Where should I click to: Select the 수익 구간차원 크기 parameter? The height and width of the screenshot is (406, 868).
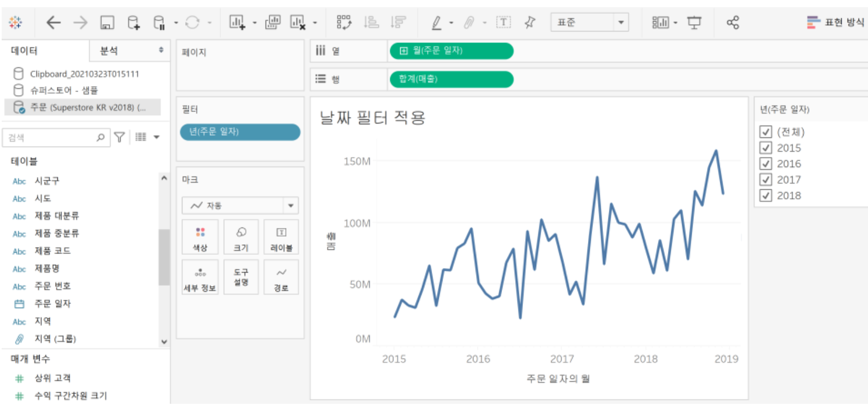pos(71,396)
